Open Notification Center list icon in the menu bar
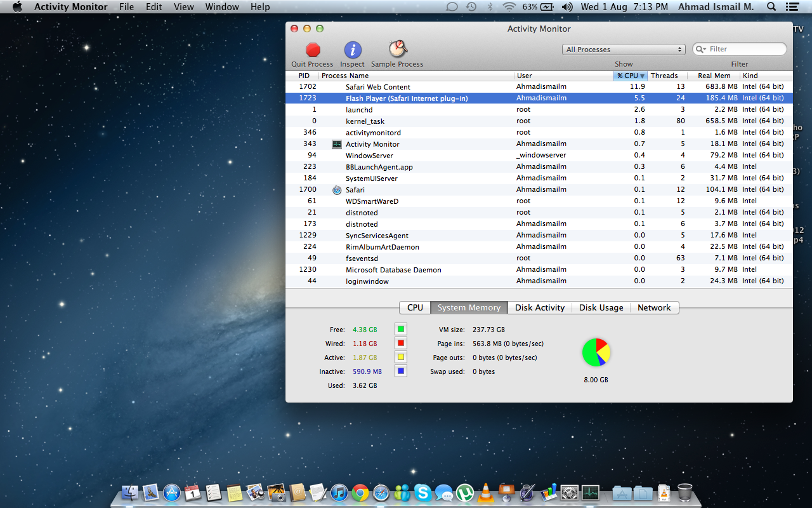812x508 pixels. [x=792, y=7]
